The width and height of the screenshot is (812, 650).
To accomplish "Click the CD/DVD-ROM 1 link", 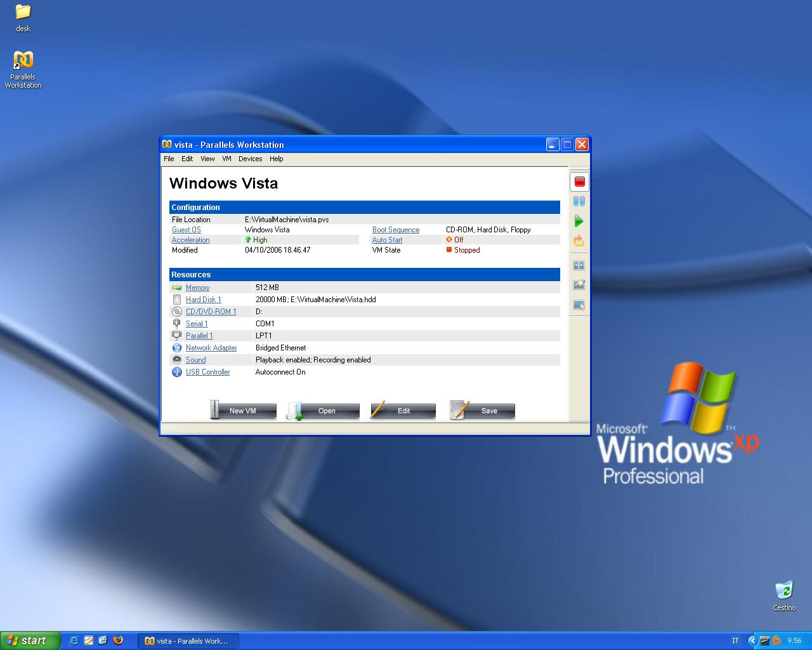I will (x=211, y=312).
